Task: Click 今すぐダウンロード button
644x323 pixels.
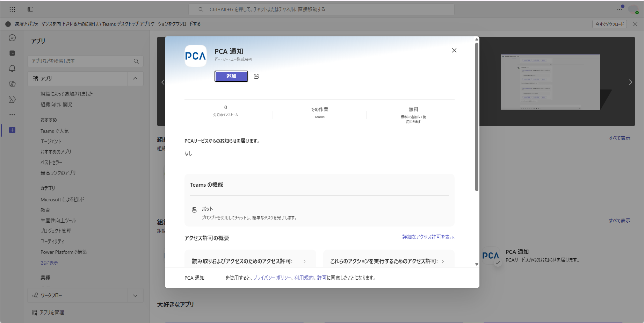Action: point(610,24)
